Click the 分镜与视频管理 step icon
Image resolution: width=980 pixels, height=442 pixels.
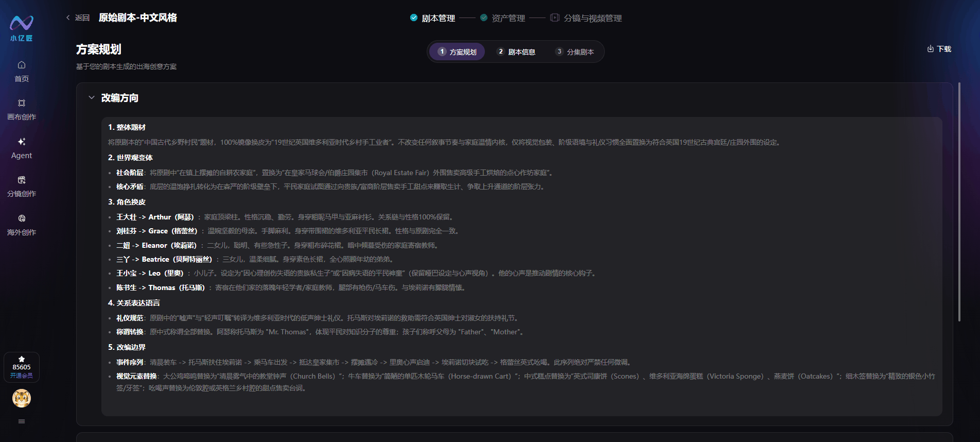(x=554, y=18)
